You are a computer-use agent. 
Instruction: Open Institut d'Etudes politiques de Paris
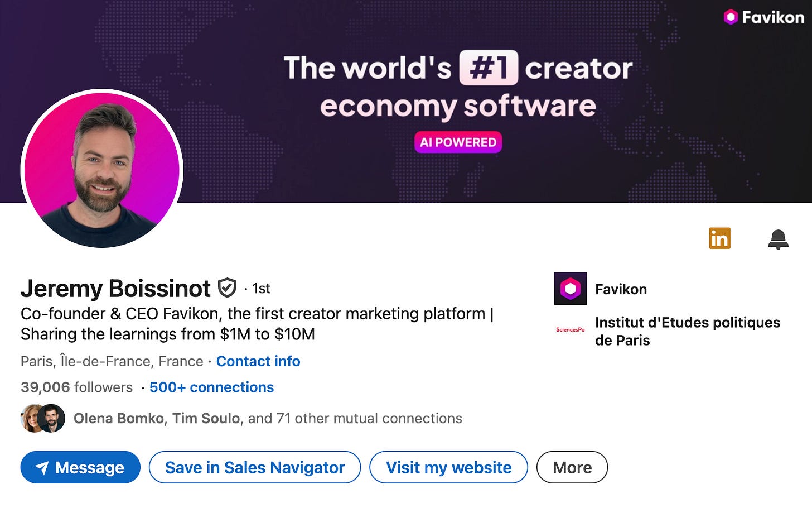pyautogui.click(x=687, y=331)
